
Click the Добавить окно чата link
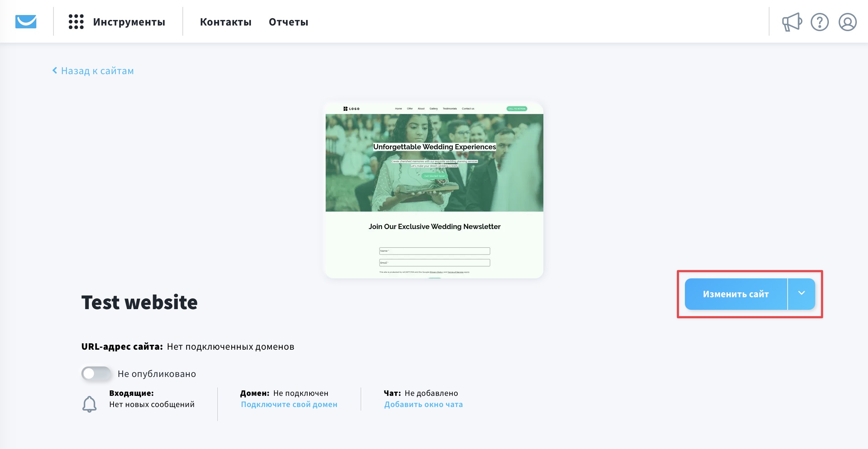423,404
